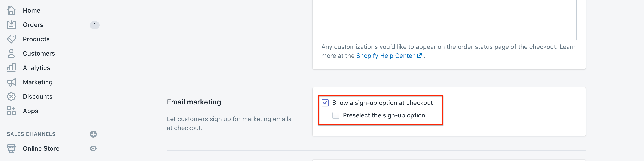Open the Shopify Help Center link
644x161 pixels.
[x=385, y=56]
